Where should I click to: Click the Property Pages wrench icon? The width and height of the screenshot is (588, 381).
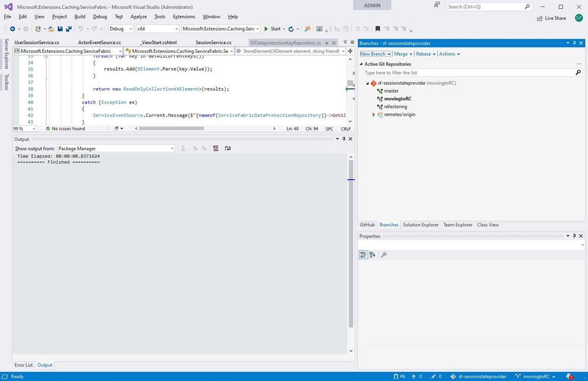pyautogui.click(x=384, y=255)
